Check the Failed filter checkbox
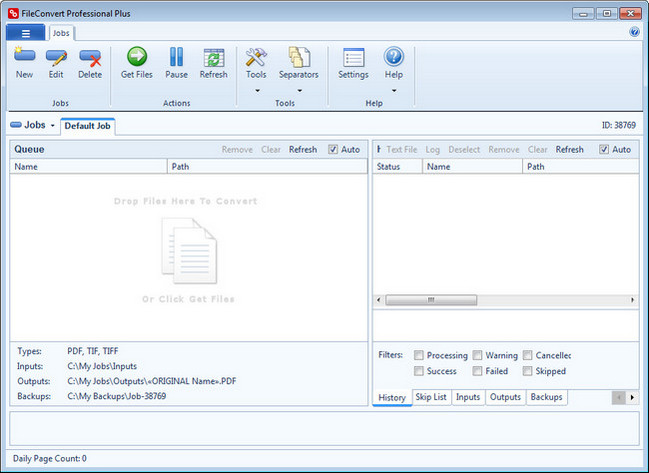Viewport: 649px width, 473px height. (x=478, y=371)
